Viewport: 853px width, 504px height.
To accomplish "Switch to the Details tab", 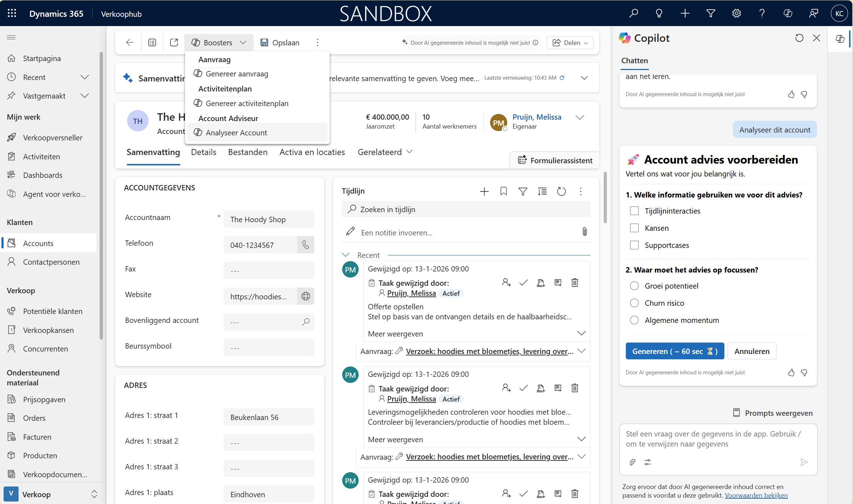I will click(204, 152).
